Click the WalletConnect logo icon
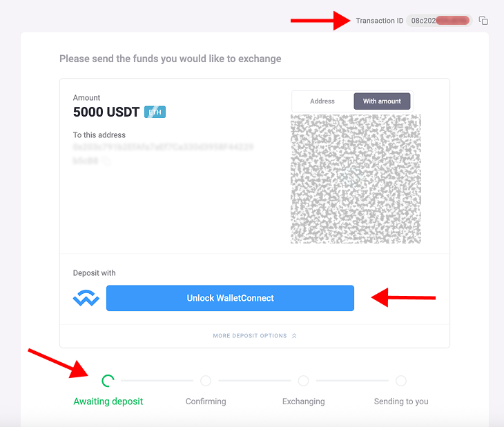The width and height of the screenshot is (504, 427). pos(86,298)
